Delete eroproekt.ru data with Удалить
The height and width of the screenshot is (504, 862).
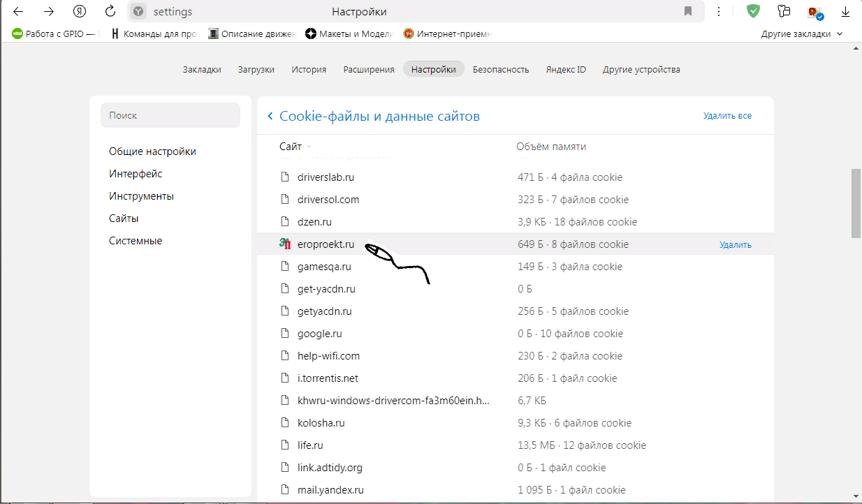click(736, 245)
